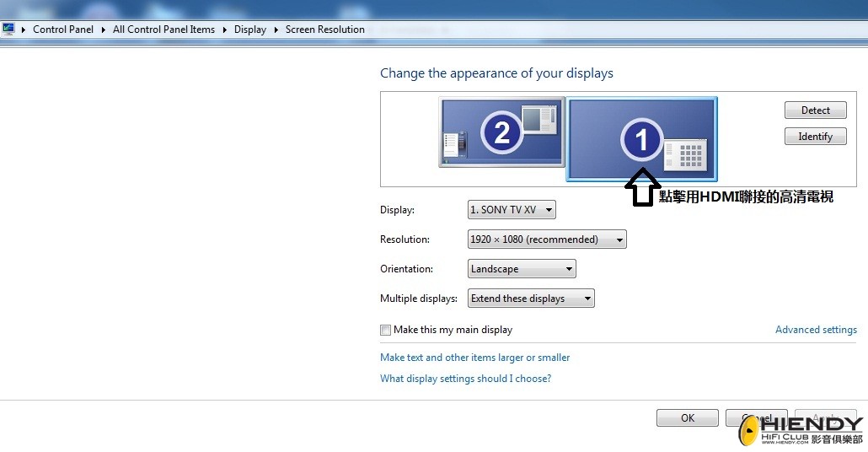Viewport: 868px width, 452px height.
Task: Go to Control Panel in the breadcrumb
Action: (x=63, y=30)
